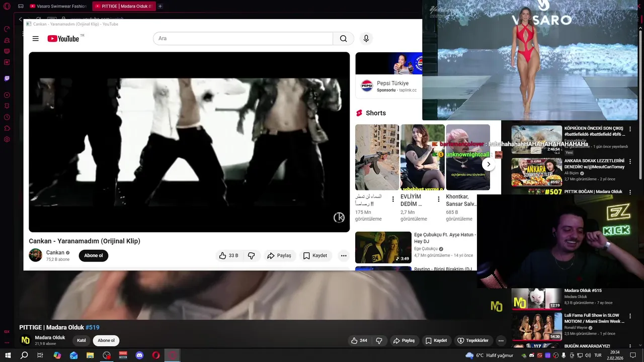Open File Explorer from the taskbar
Screen dimensions: 644x362
[x=90, y=355]
